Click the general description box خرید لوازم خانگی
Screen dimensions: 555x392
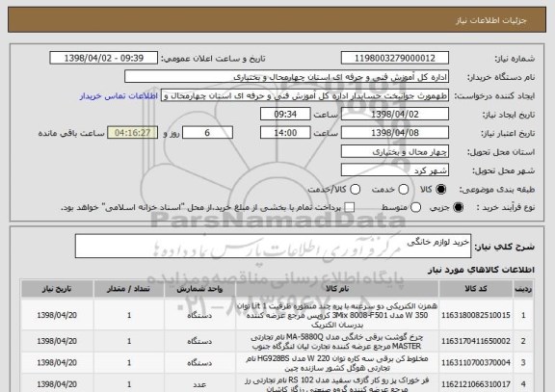click(273, 246)
